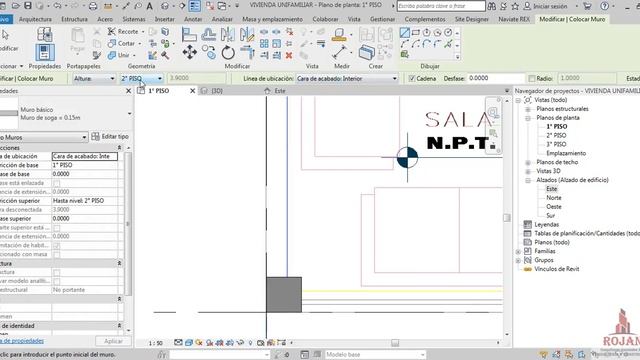Click Iniciar sesión
The width and height of the screenshot is (640, 360).
(x=550, y=6)
